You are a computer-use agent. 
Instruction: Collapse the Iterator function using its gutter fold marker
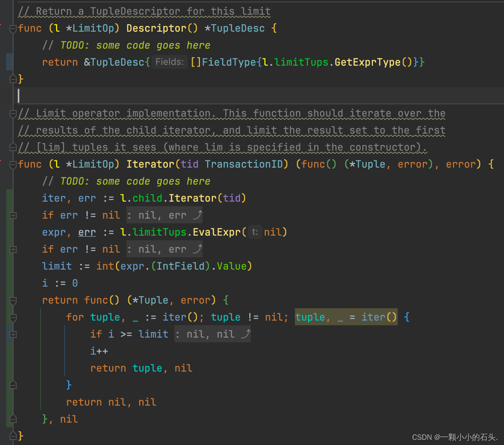13,165
